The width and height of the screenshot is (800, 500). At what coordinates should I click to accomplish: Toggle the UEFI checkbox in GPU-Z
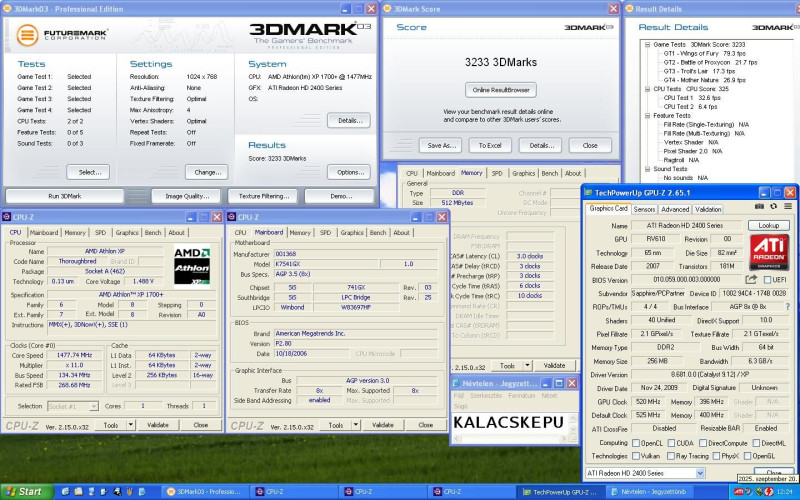767,280
